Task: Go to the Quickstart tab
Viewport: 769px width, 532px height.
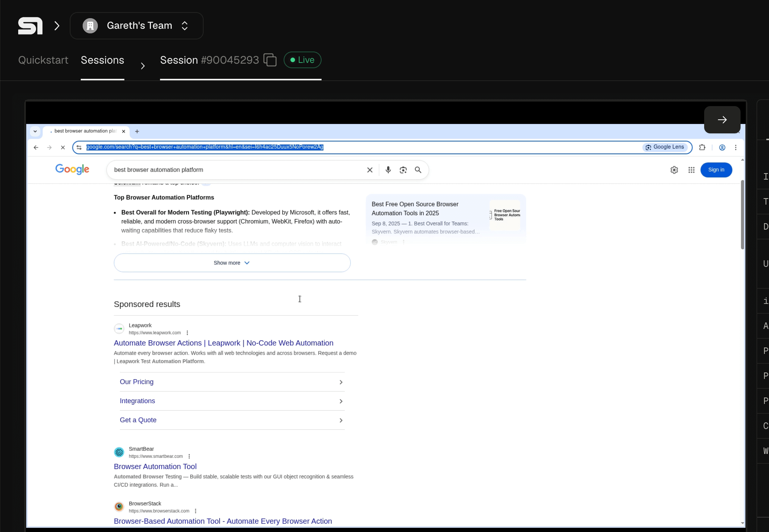Action: pos(43,60)
